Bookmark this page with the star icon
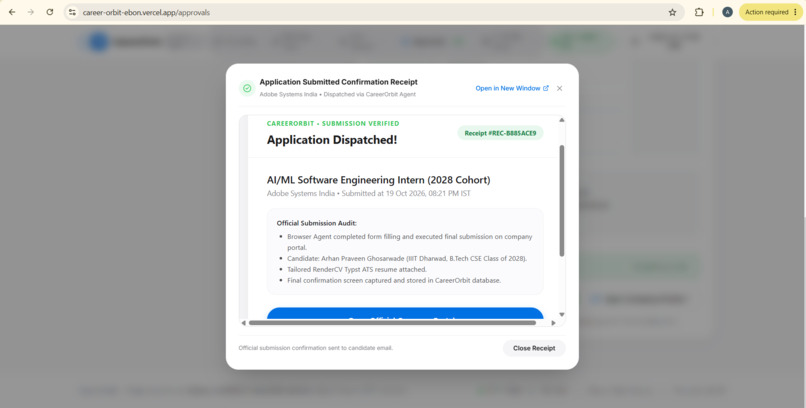This screenshot has width=806, height=408. pos(672,12)
